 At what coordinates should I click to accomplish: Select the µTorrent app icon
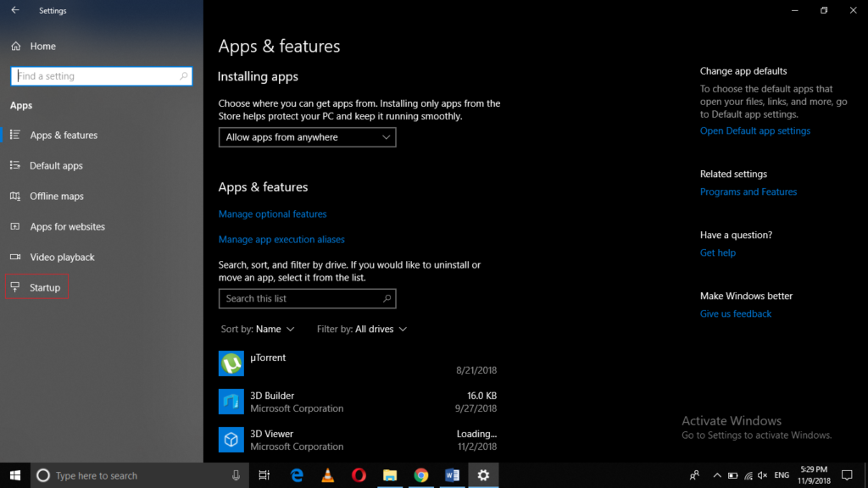coord(231,363)
